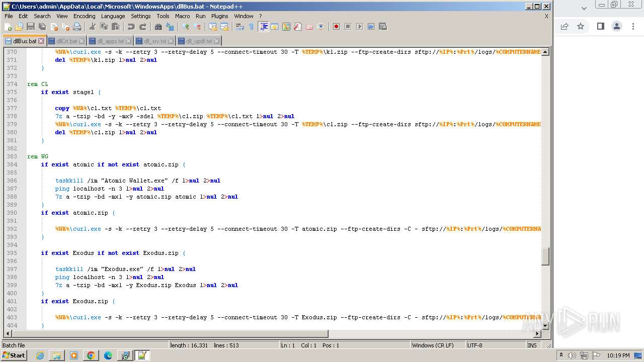
Task: Open the File menu
Action: click(x=9, y=16)
